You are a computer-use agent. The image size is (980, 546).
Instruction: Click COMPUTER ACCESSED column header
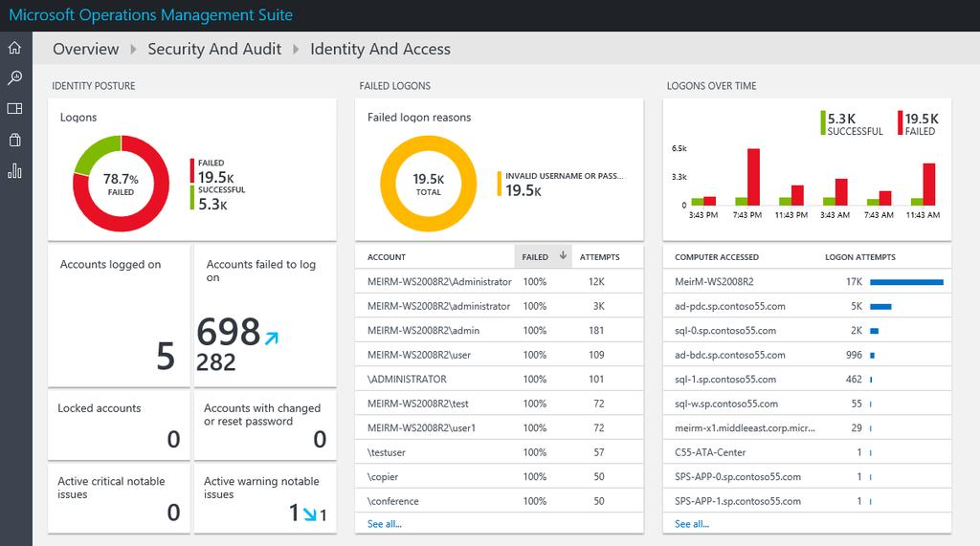(x=716, y=257)
